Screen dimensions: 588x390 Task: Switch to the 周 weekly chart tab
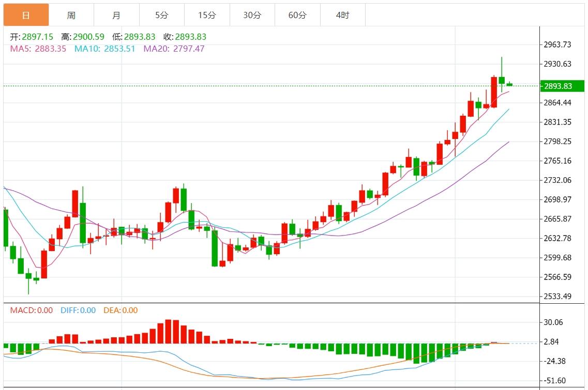click(x=71, y=15)
